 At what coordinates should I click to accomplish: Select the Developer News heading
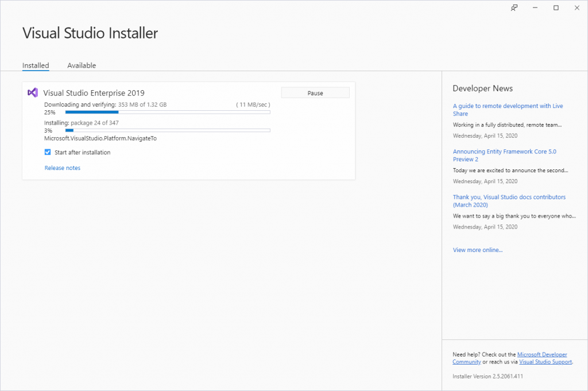click(482, 88)
